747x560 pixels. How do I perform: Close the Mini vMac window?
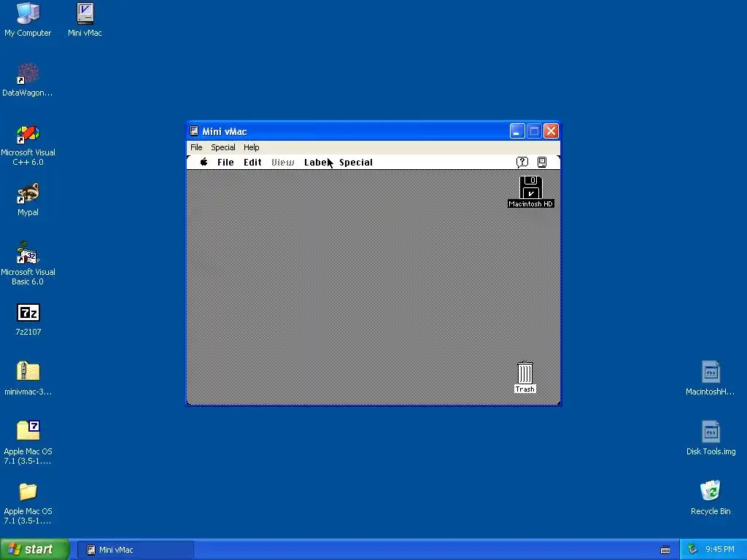coord(551,131)
